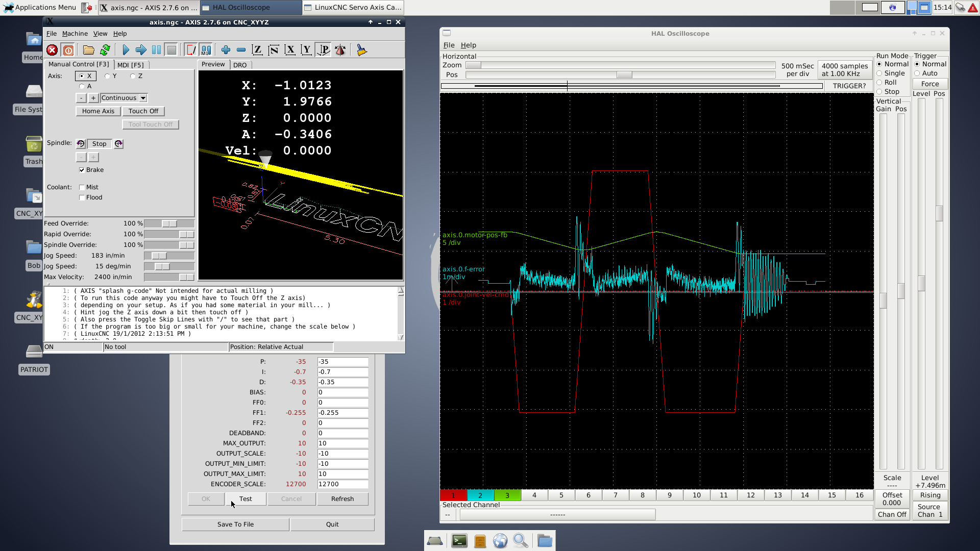Open the Help menu in HAL Oscilloscope
Viewport: 980px width, 551px height.
[468, 45]
